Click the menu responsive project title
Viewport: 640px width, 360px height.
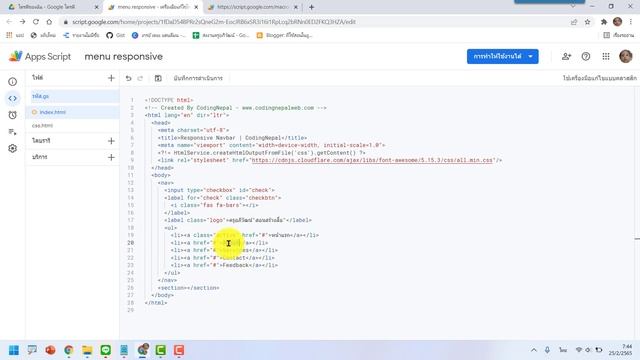point(124,56)
